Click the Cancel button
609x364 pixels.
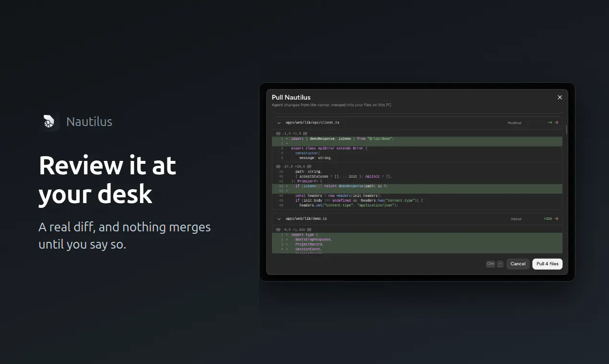[518, 264]
